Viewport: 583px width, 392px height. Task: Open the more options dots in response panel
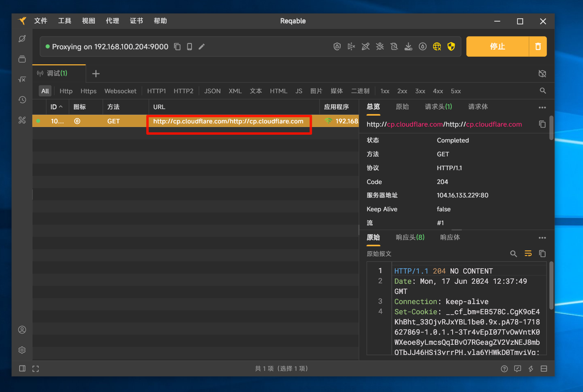point(542,238)
